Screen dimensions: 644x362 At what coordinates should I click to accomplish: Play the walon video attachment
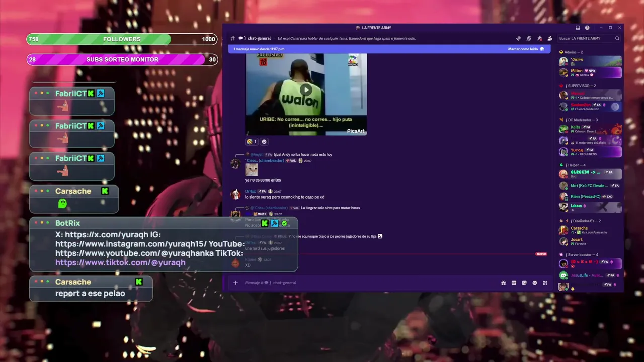click(x=306, y=90)
